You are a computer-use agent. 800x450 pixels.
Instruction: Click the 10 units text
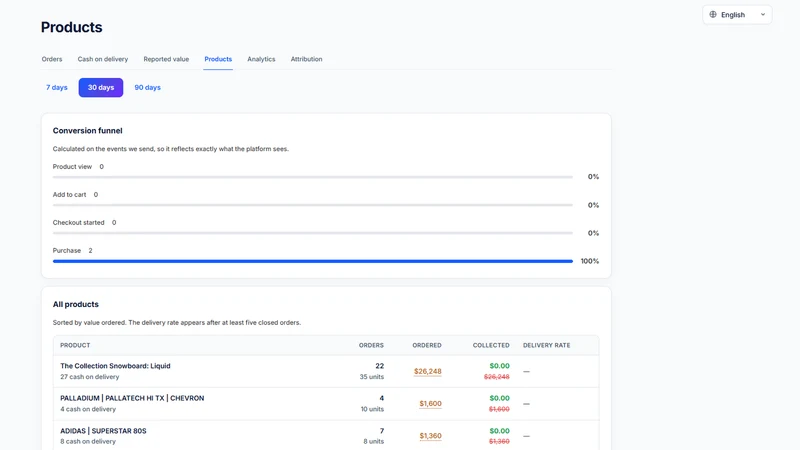tap(372, 409)
